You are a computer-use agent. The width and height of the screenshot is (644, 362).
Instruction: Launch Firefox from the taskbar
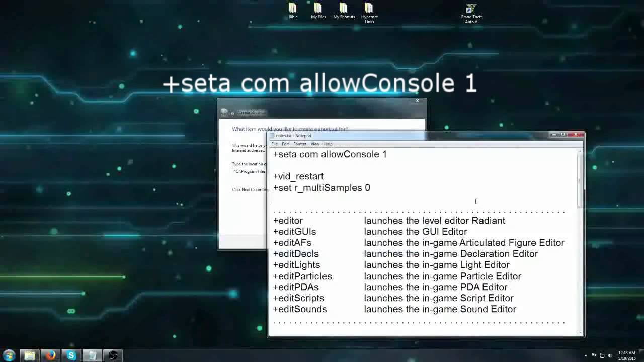[50, 355]
